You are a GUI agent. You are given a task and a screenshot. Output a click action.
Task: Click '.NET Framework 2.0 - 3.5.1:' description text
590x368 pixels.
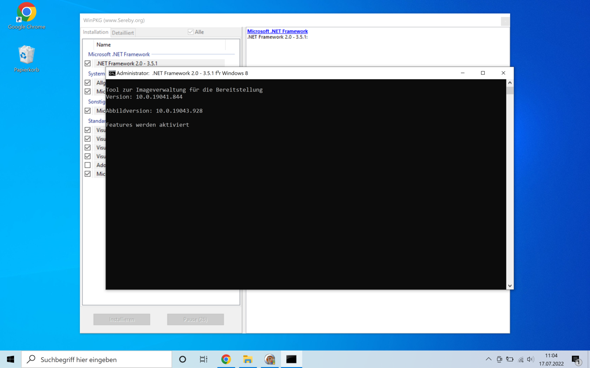277,37
